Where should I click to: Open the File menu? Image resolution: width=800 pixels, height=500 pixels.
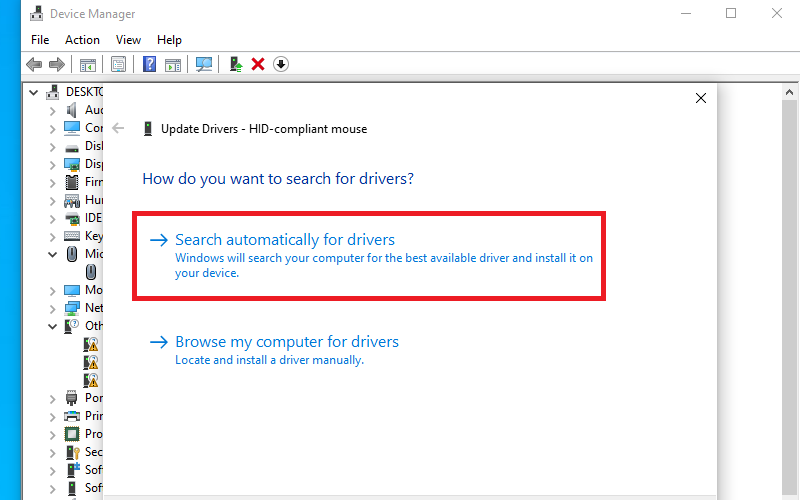tap(40, 40)
